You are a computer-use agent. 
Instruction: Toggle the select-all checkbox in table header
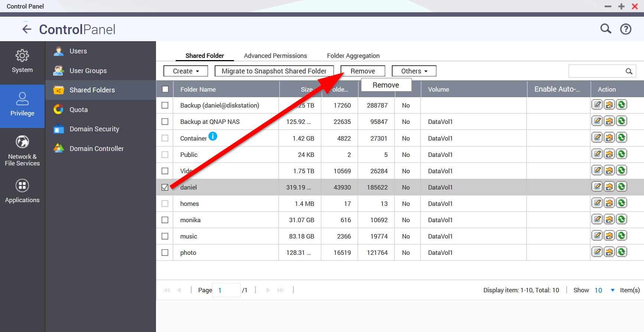[165, 89]
